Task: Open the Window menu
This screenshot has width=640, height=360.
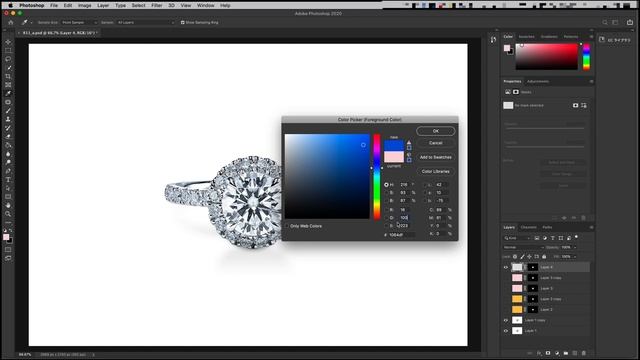Action: 205,6
